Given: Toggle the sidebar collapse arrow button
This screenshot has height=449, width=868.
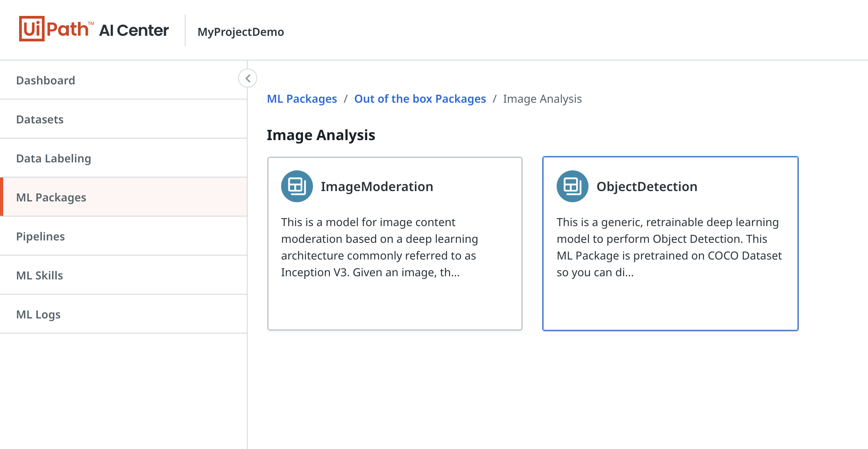Looking at the screenshot, I should tap(248, 78).
